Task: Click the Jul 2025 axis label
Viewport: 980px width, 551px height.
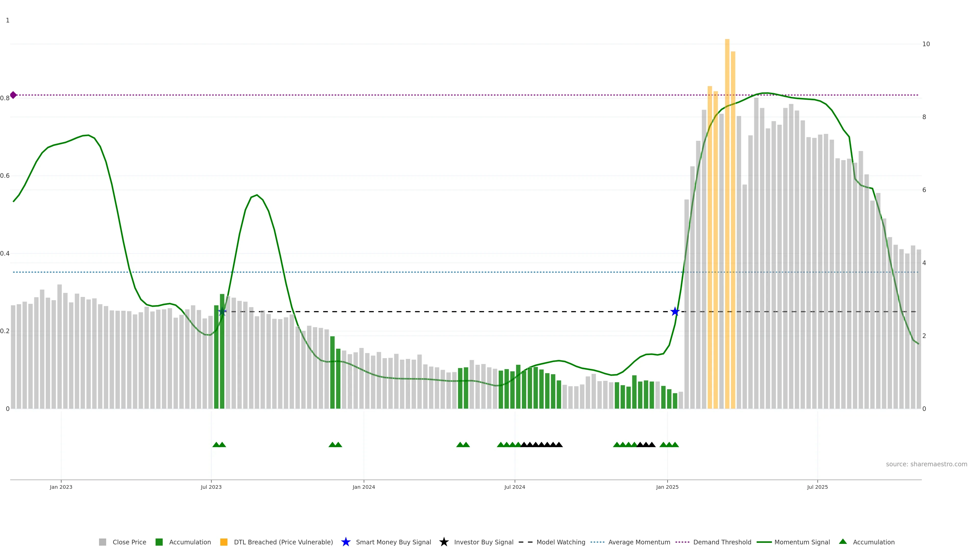Action: [817, 487]
